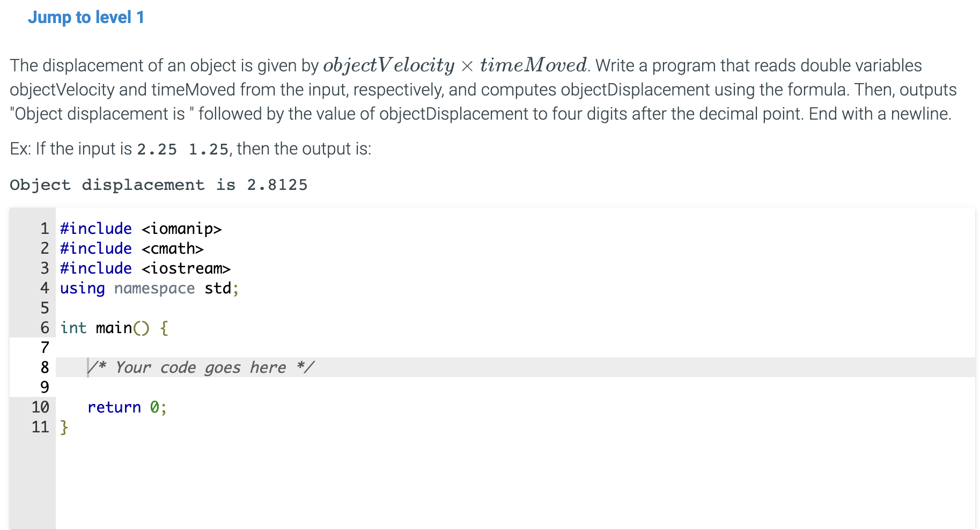Select the #include <iomanip> statement

coord(141,229)
